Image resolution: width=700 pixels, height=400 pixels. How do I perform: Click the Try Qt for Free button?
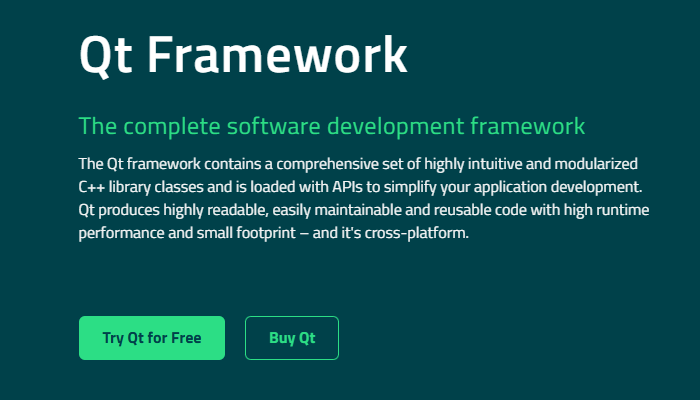click(152, 338)
